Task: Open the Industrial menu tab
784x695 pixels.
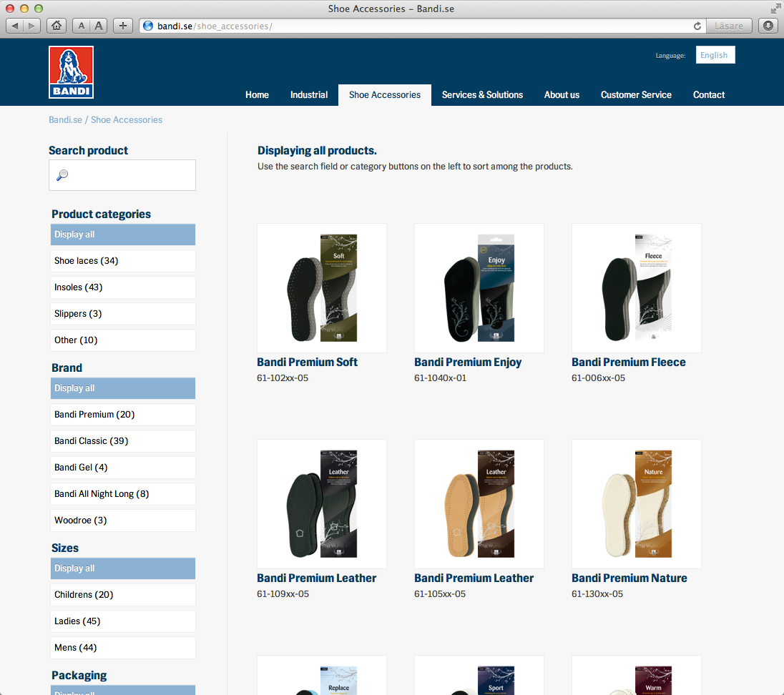Action: 309,95
